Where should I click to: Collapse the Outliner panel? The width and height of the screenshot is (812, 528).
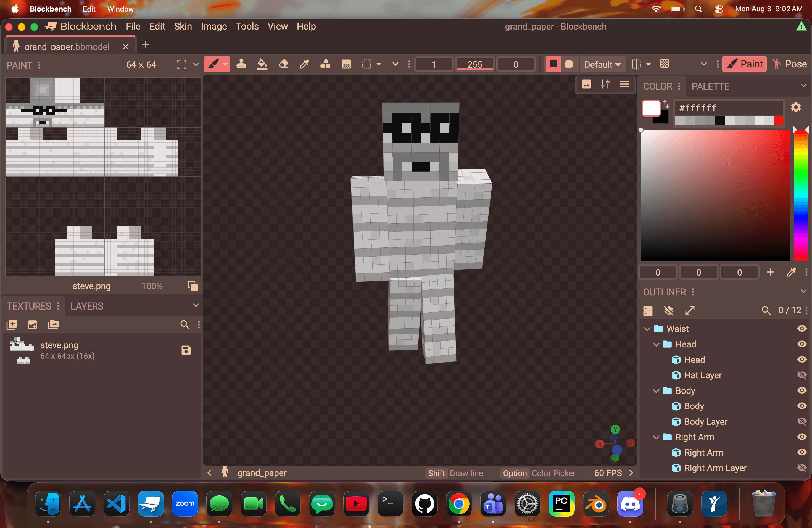[803, 291]
